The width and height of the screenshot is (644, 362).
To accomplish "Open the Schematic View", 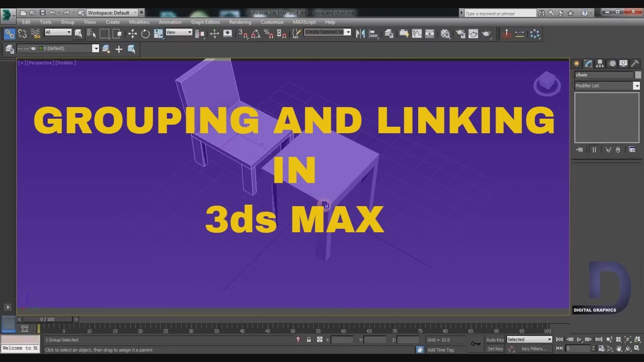I will (x=430, y=34).
